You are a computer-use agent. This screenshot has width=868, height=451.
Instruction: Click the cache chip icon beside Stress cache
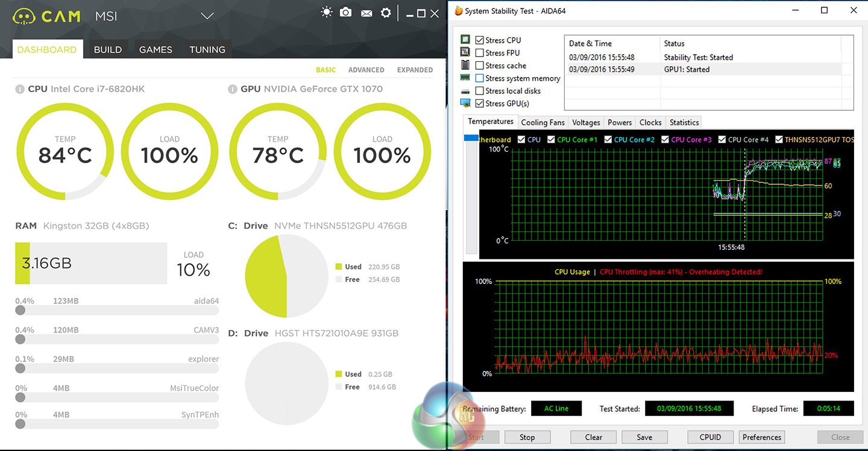point(465,65)
